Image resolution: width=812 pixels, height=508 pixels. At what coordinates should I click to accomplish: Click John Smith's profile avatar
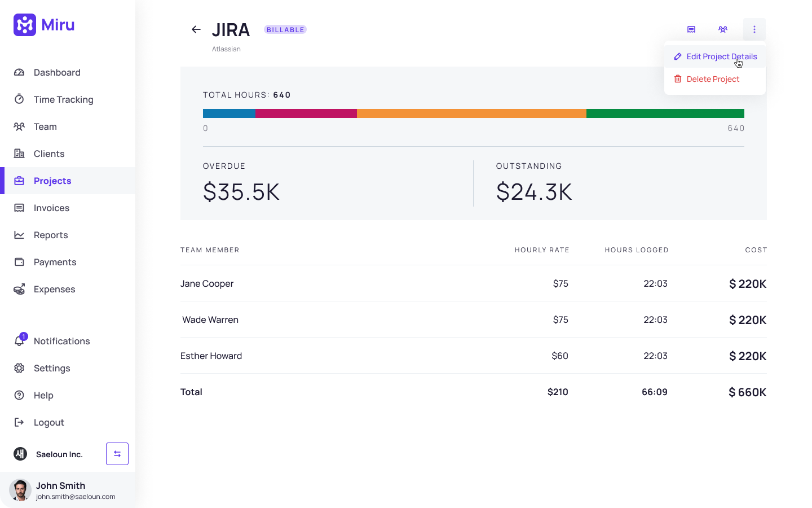tap(20, 490)
